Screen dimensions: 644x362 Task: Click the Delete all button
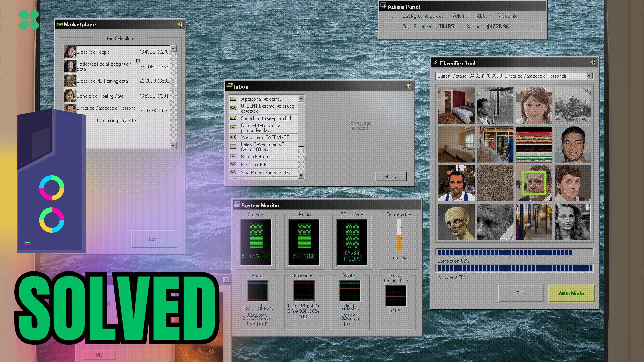(390, 176)
